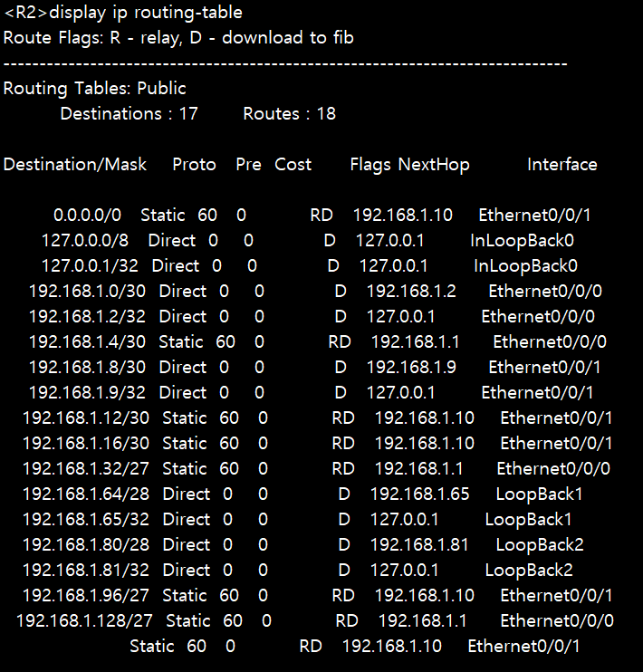The height and width of the screenshot is (672, 643).
Task: Click the 'Routes : 18' count
Action: pos(290,114)
